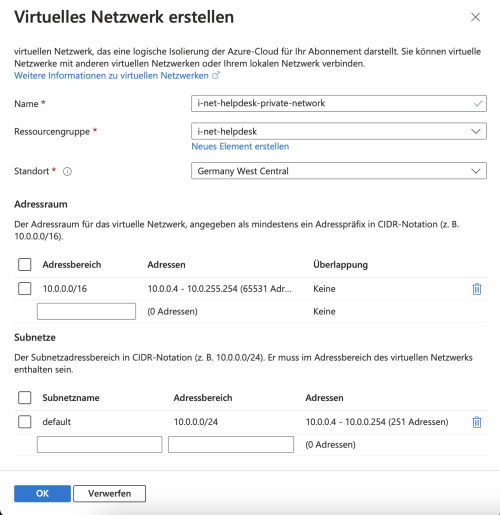Click the empty subnet address range field
This screenshot has width=500, height=515.
point(231,444)
